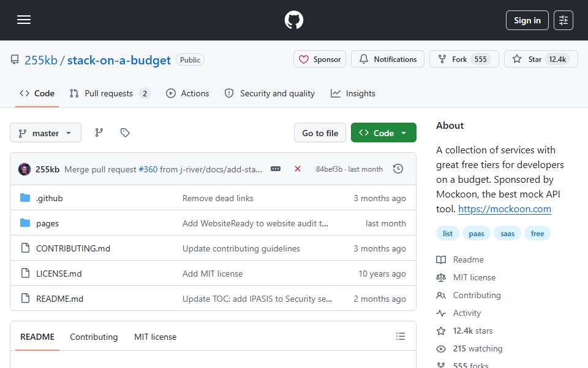Open Activity link in About sidebar
The image size is (588, 368).
tap(458, 313)
